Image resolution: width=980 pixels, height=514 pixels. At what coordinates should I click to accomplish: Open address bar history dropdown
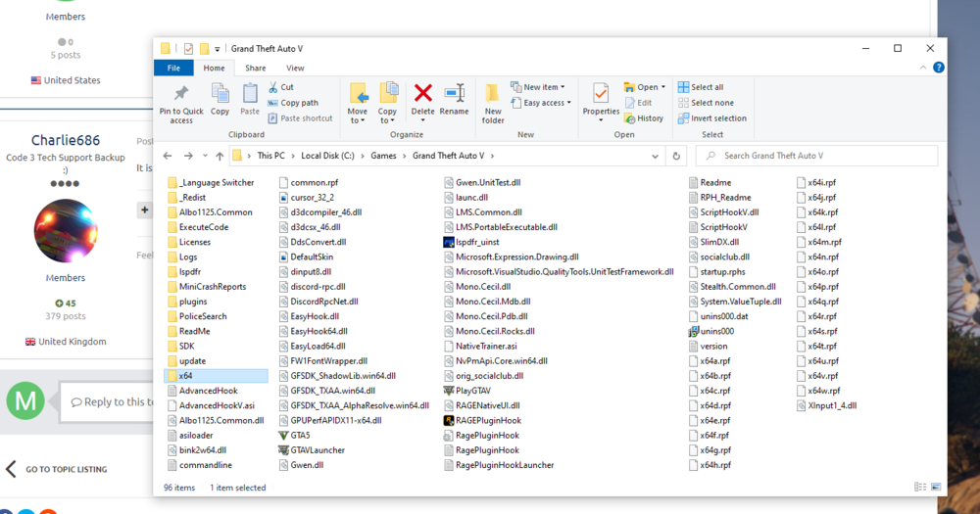click(655, 156)
